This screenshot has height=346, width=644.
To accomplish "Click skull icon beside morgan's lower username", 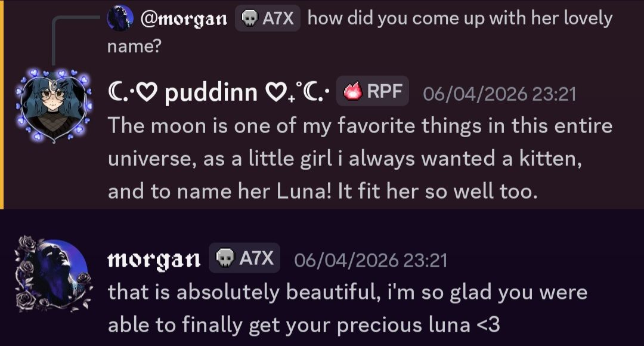I will 224,259.
